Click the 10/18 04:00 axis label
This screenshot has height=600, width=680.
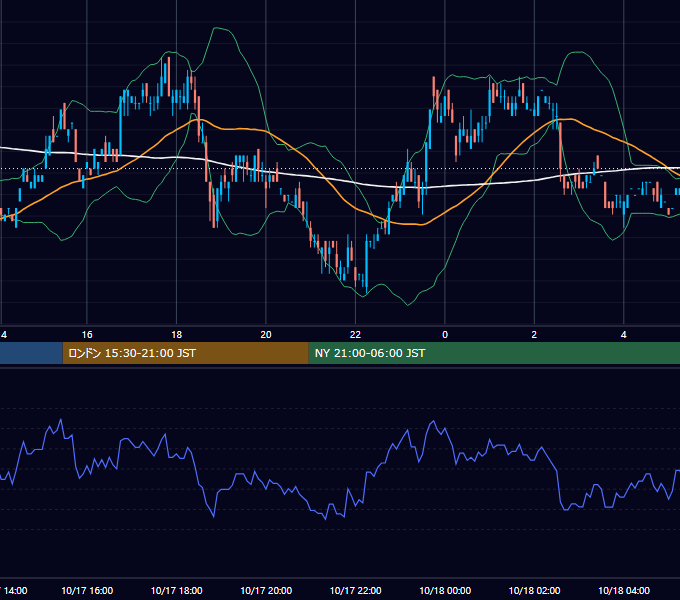624,590
